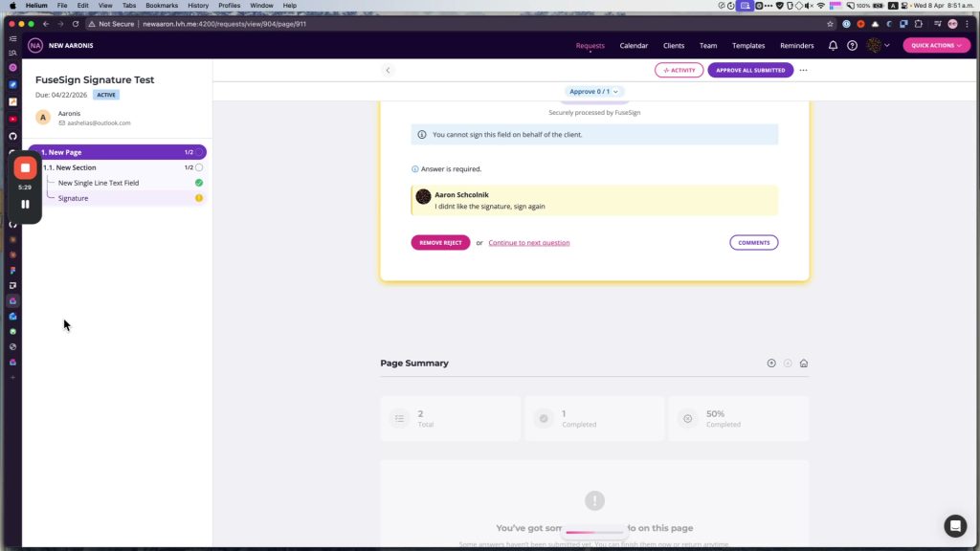Select the 1.1. New Section row
This screenshot has width=980, height=551.
click(x=117, y=167)
